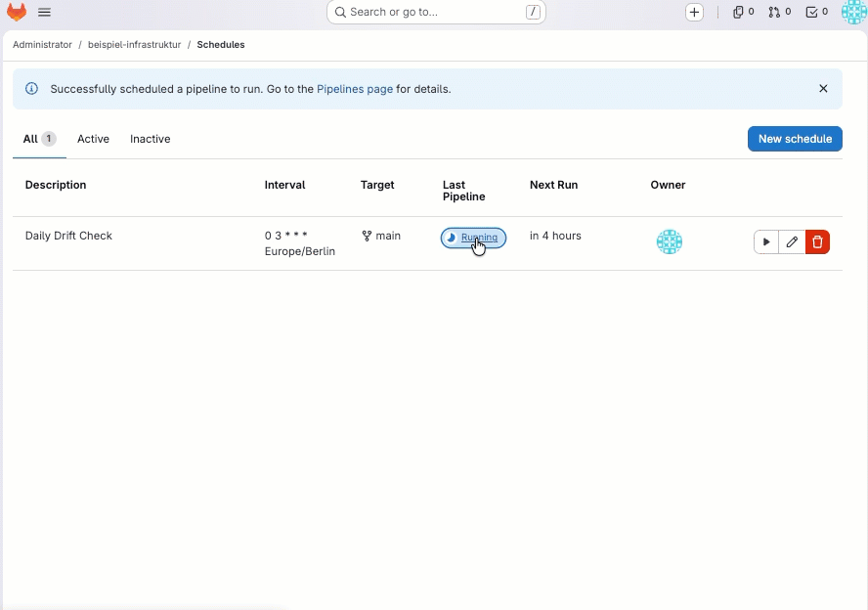This screenshot has width=868, height=610.
Task: Click the Schedules breadcrumb
Action: pos(221,45)
